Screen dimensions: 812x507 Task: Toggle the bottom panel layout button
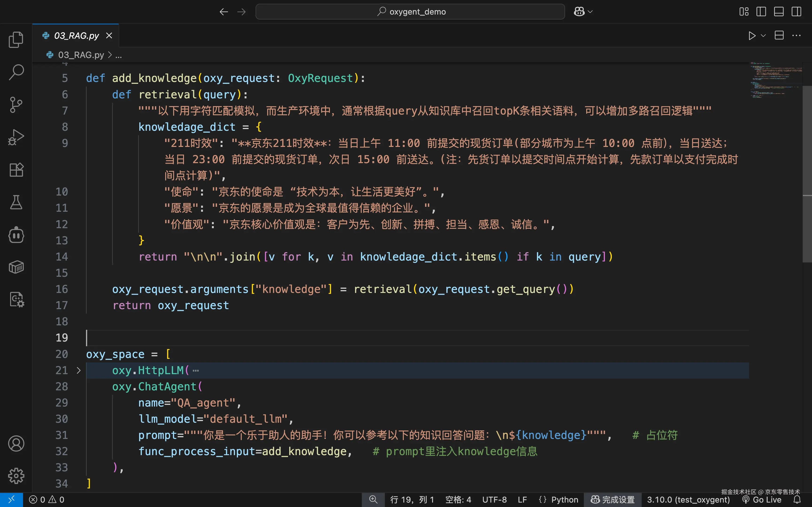point(779,12)
